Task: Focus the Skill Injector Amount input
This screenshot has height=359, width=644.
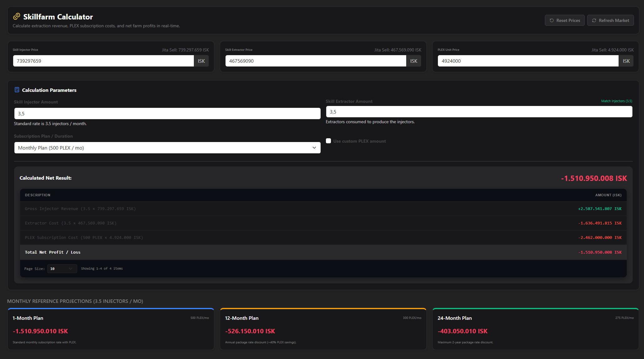Action: tap(167, 114)
